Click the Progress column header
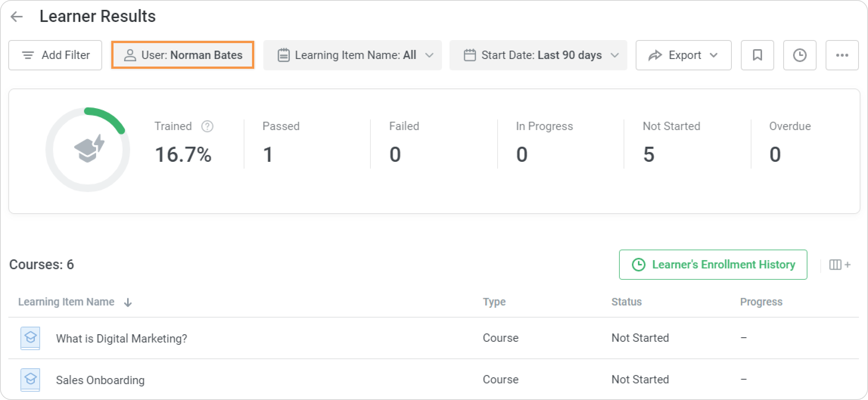Screen dimensions: 868x400 point(761,302)
